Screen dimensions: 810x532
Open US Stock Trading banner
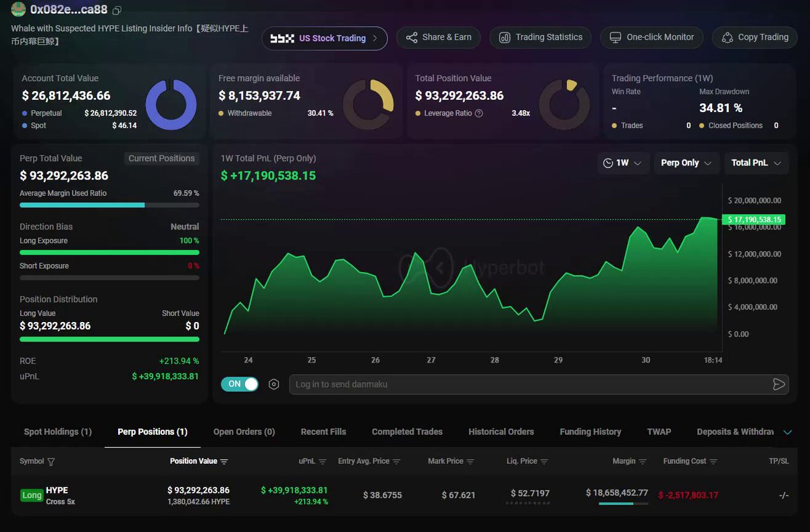325,38
